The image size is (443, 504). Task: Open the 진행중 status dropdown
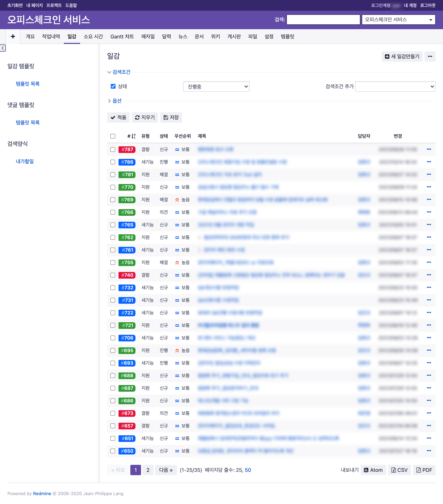(x=216, y=86)
